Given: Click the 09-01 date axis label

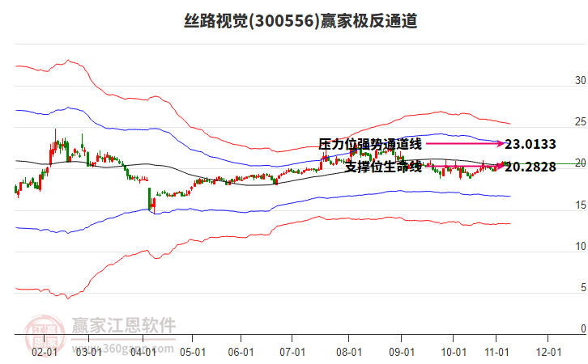Looking at the screenshot, I should tap(402, 352).
